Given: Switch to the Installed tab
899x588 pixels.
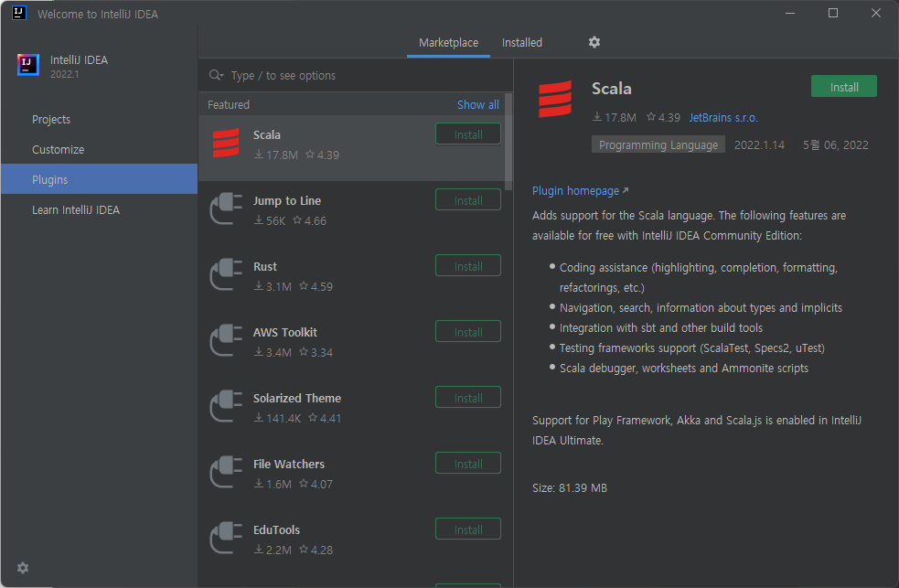Looking at the screenshot, I should pos(521,42).
